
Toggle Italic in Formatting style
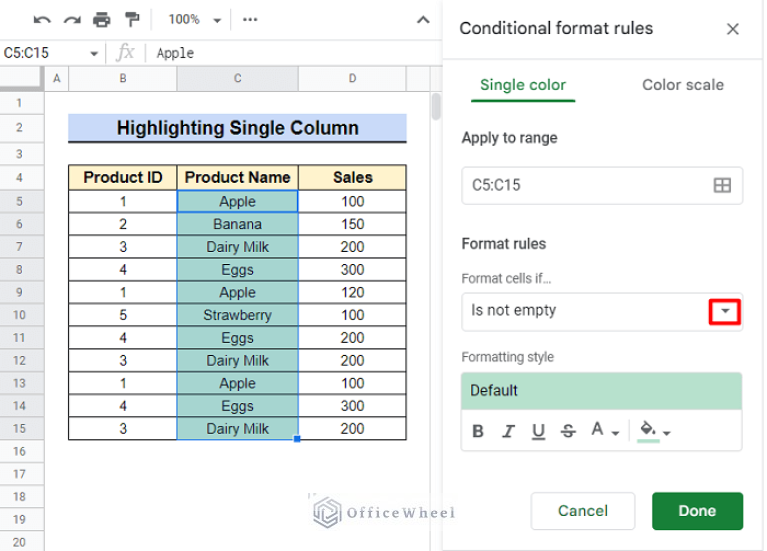508,431
